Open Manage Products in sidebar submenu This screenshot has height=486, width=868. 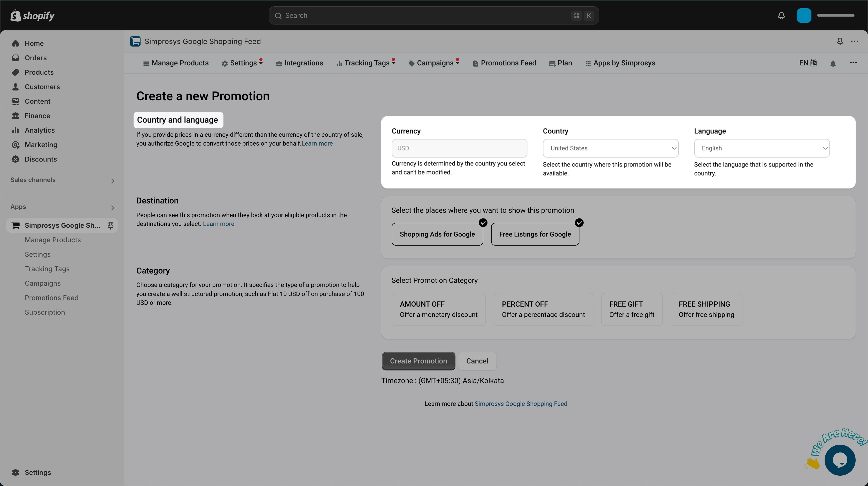[x=53, y=240]
